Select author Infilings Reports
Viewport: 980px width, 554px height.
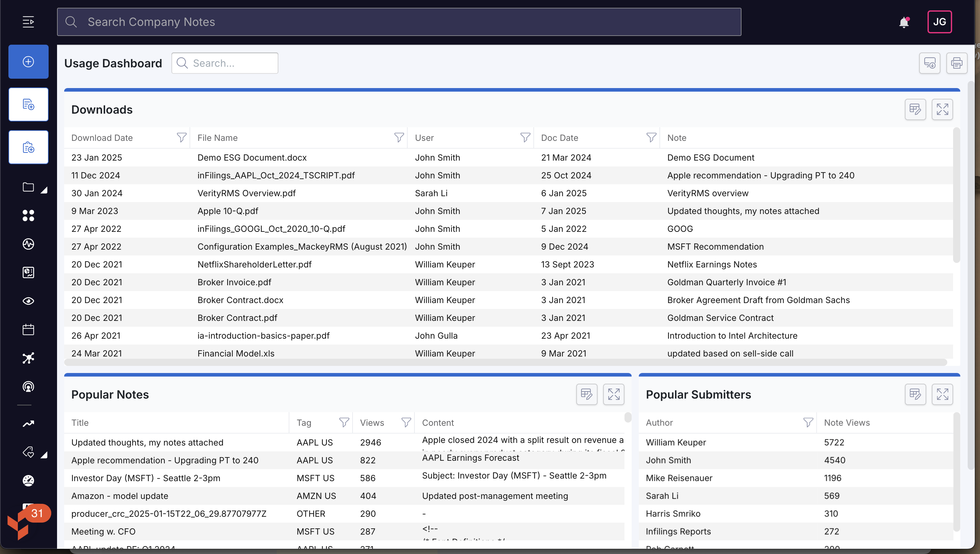678,532
